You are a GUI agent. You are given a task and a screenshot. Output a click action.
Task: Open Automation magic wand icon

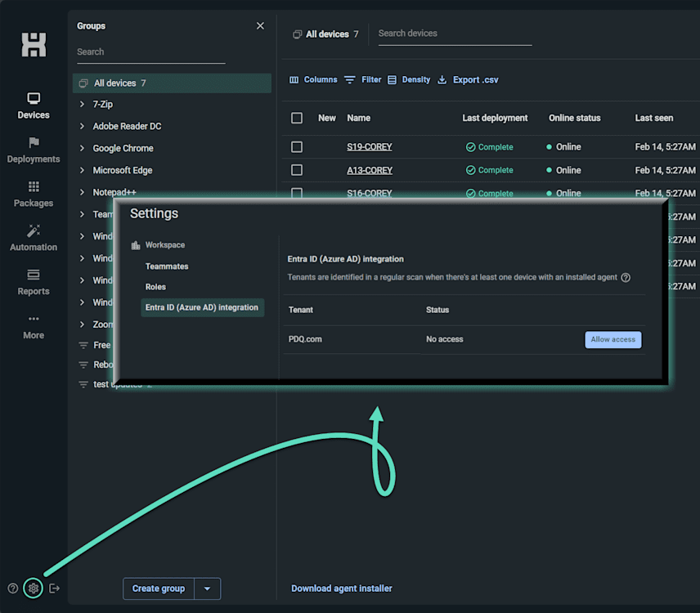tap(34, 230)
